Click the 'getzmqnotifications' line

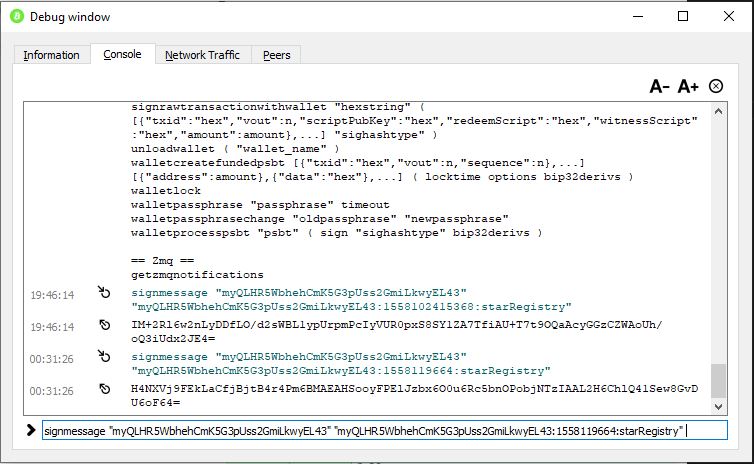click(197, 275)
